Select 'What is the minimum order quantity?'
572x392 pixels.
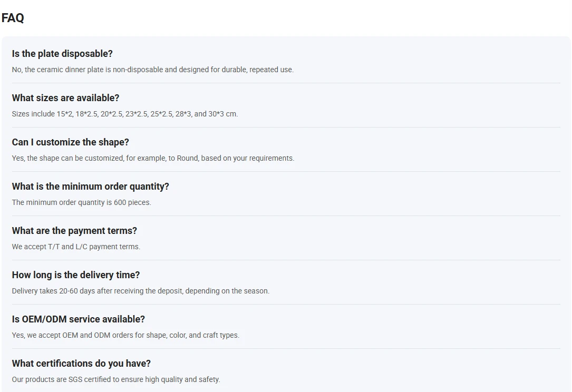(91, 187)
